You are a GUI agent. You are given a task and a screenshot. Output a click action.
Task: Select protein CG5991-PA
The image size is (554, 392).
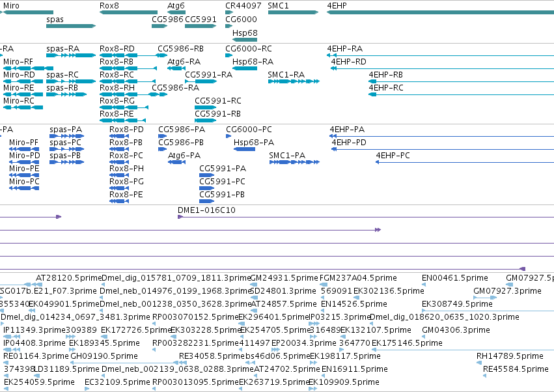pyautogui.click(x=206, y=175)
